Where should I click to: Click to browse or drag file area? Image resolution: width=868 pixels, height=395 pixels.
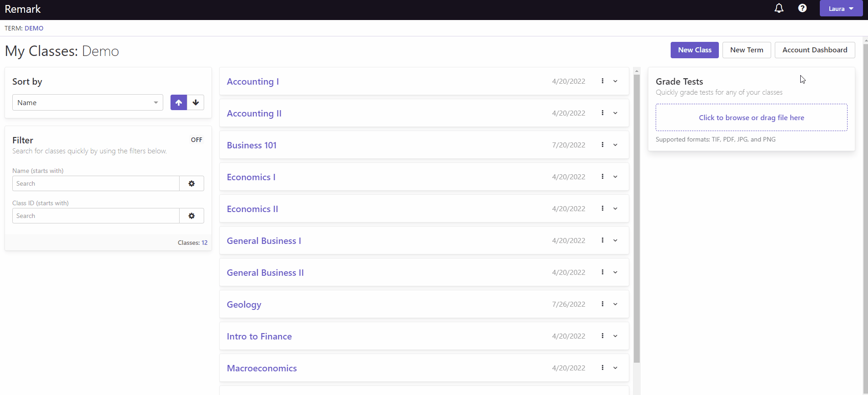(751, 117)
